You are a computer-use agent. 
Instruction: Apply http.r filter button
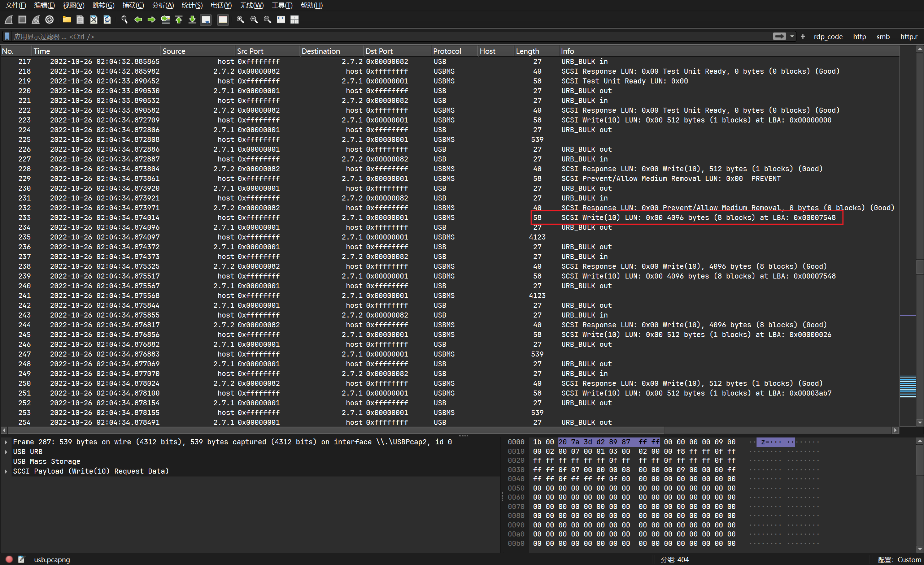click(x=909, y=36)
